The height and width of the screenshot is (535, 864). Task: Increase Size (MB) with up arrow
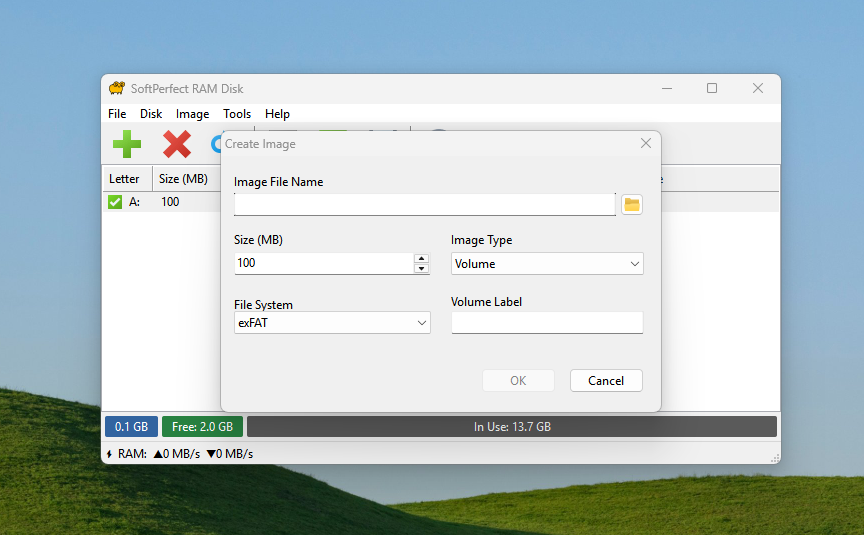pos(421,258)
